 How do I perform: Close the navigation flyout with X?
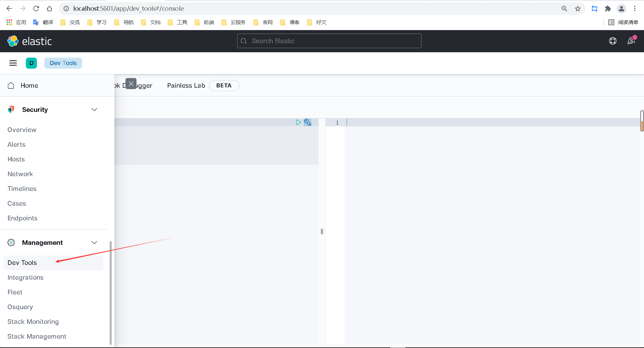pyautogui.click(x=131, y=84)
